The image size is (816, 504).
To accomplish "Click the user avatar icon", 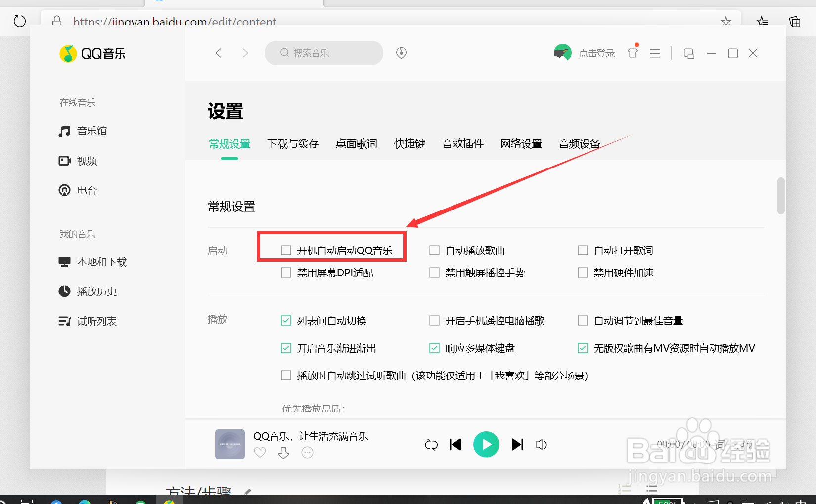I will 562,53.
